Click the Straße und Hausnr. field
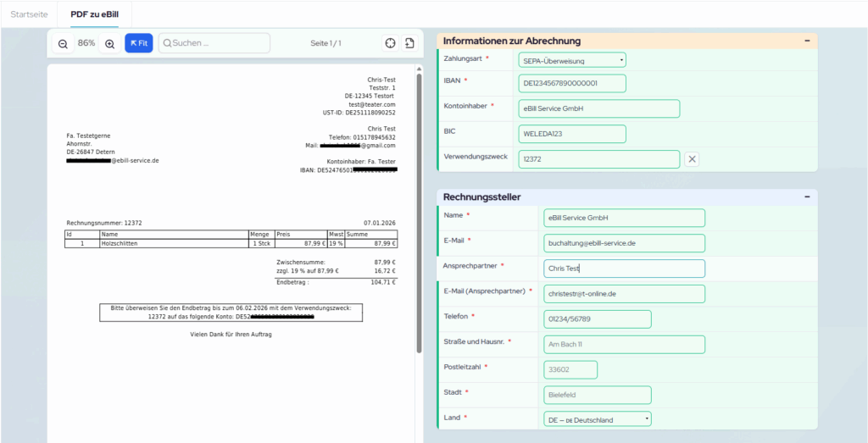 pos(625,345)
